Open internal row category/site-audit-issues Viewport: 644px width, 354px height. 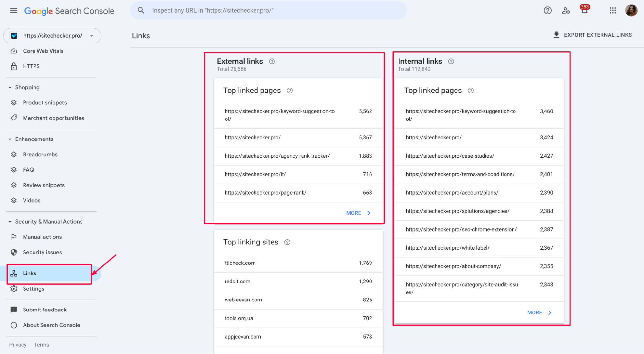click(479, 289)
